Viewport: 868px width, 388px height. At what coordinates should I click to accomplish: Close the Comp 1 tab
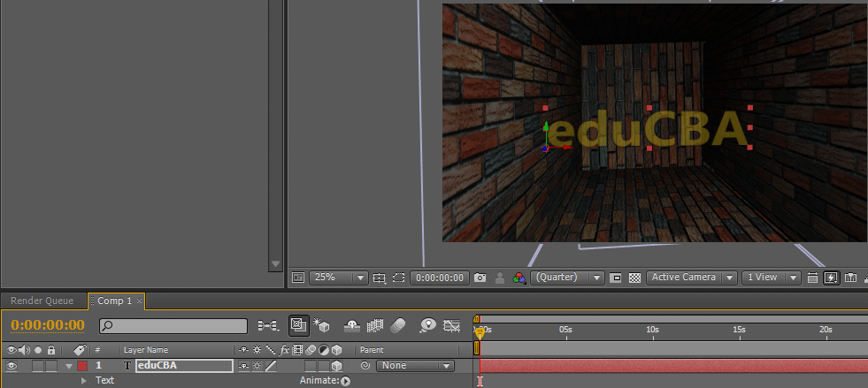point(140,301)
